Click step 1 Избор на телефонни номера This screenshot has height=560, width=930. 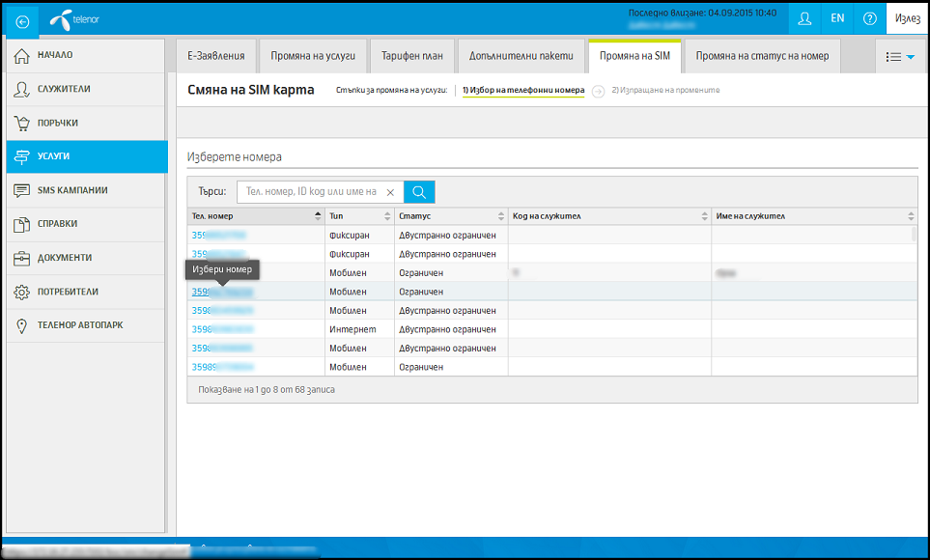523,90
